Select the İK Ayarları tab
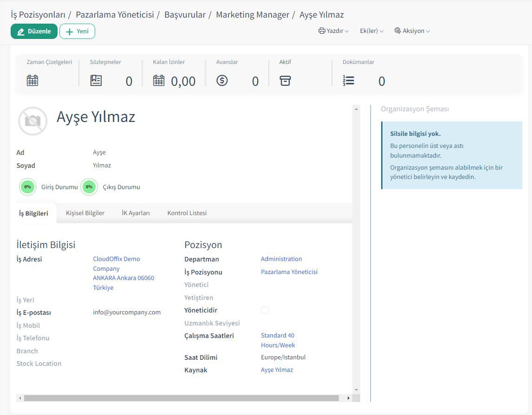The height and width of the screenshot is (415, 532). 136,213
